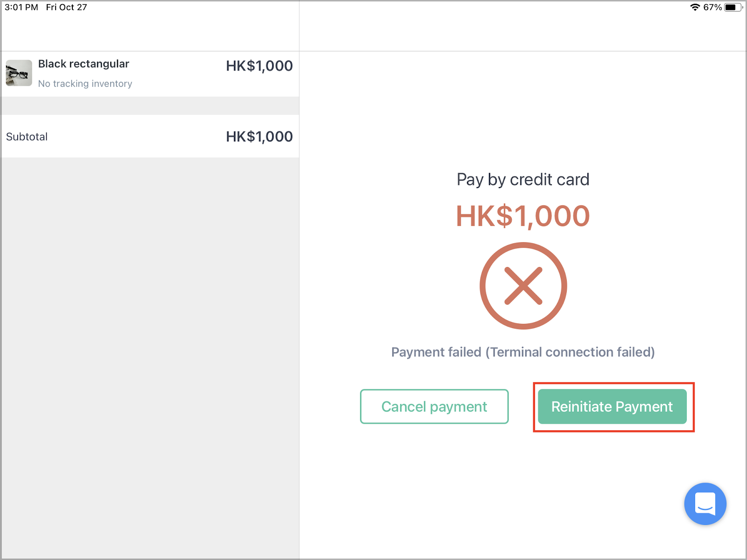The width and height of the screenshot is (747, 560).
Task: Select the Black rectangular item name
Action: click(x=84, y=64)
